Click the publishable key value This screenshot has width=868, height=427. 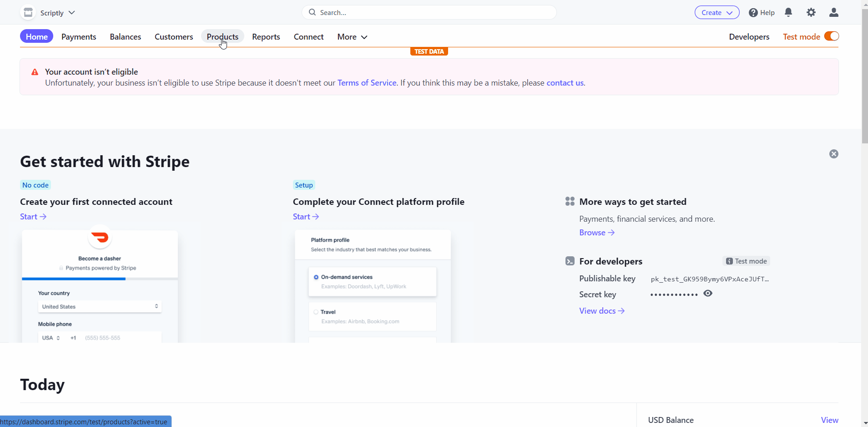[x=710, y=279]
